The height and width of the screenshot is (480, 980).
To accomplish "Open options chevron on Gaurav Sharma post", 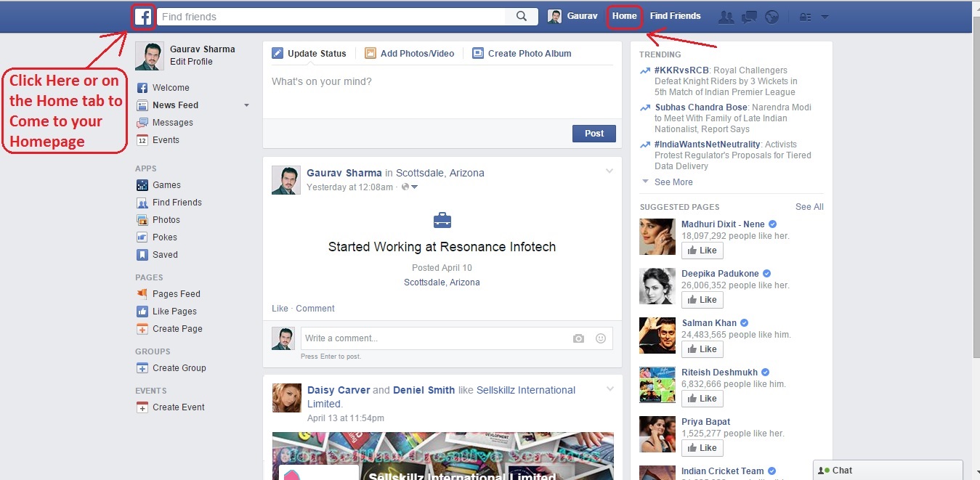I will click(x=610, y=171).
